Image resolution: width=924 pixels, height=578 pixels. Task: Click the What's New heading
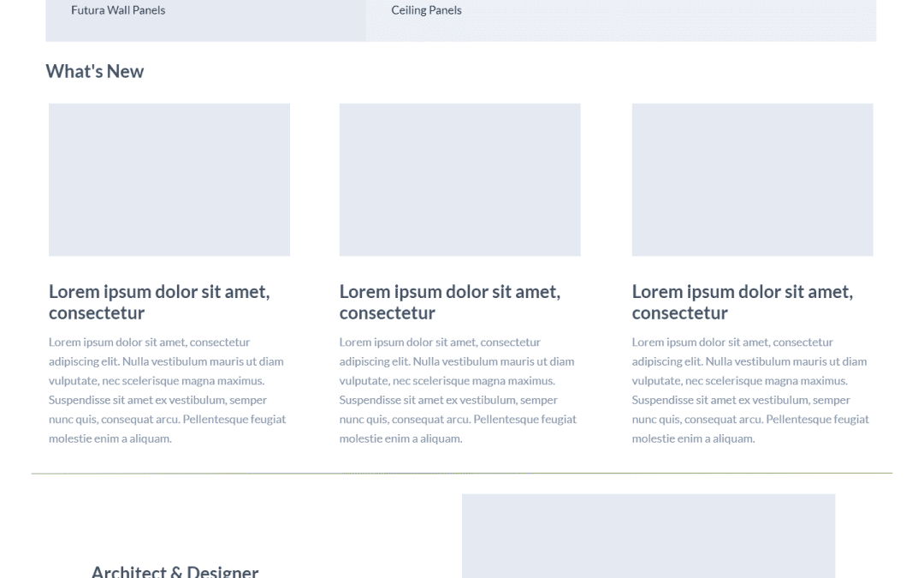click(x=95, y=71)
